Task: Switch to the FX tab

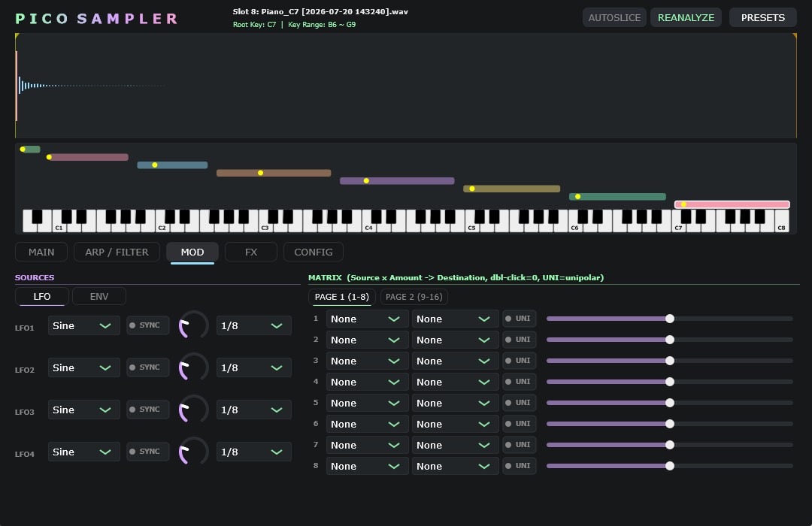Action: click(251, 252)
